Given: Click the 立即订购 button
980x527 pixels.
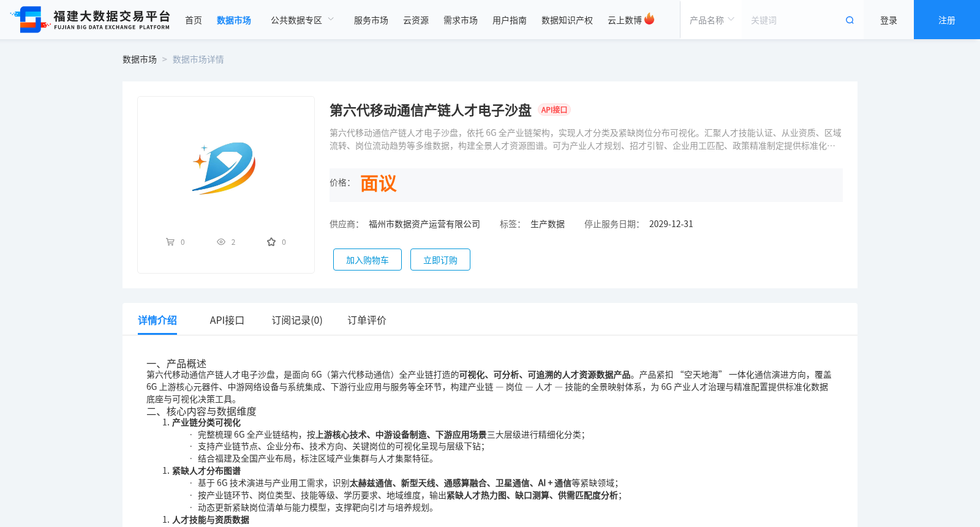Looking at the screenshot, I should pos(440,260).
